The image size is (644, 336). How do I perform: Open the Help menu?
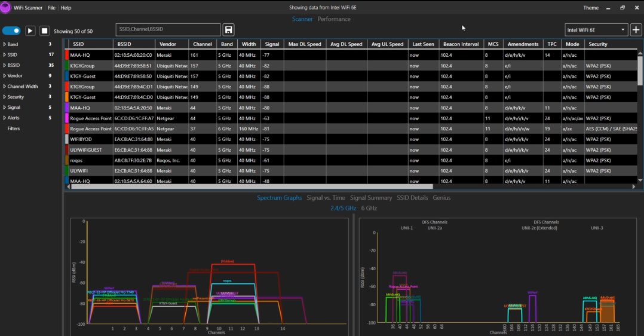click(66, 8)
